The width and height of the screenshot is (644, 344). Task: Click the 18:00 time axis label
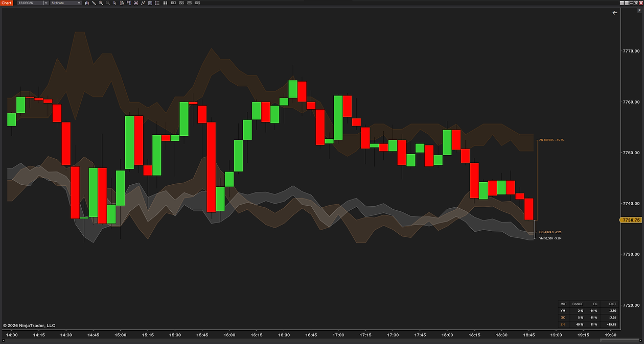447,335
